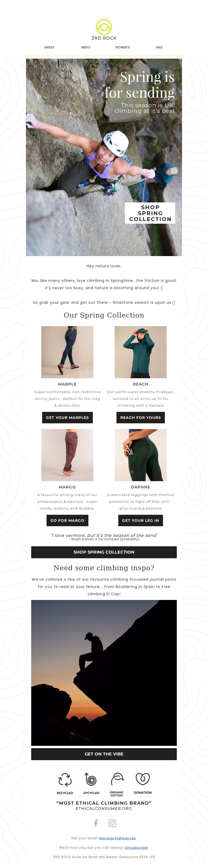Open the UNISEX menu item
Image resolution: width=208 pixels, height=868 pixels.
pyautogui.click(x=49, y=47)
